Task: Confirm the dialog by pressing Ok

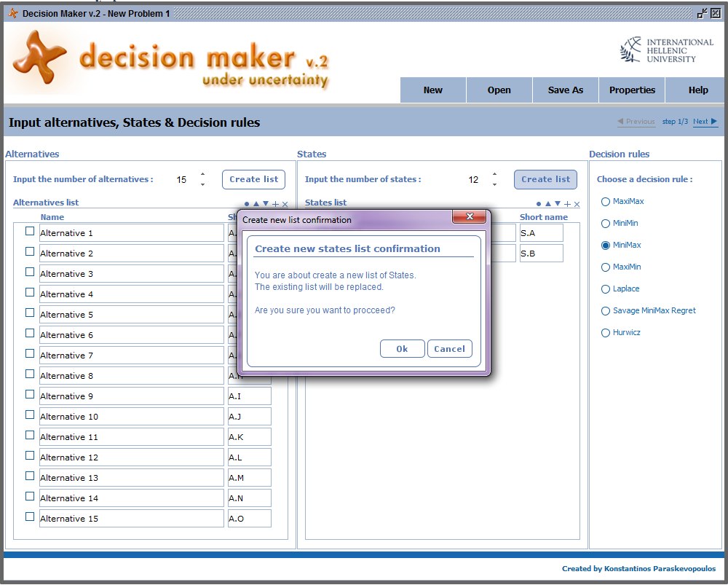Action: coord(402,349)
